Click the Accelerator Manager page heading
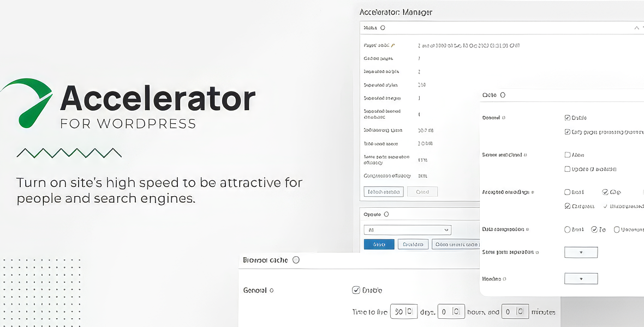The width and height of the screenshot is (644, 327). pos(396,13)
